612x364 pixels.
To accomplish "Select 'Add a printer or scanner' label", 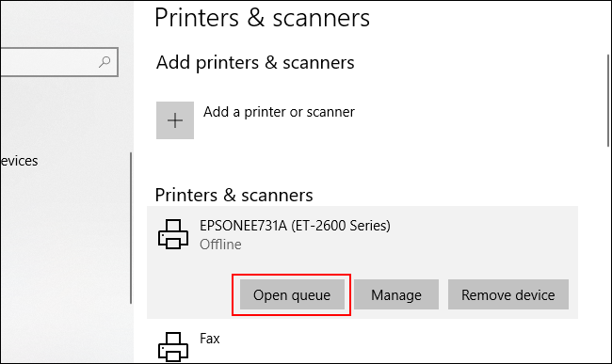I will [279, 112].
